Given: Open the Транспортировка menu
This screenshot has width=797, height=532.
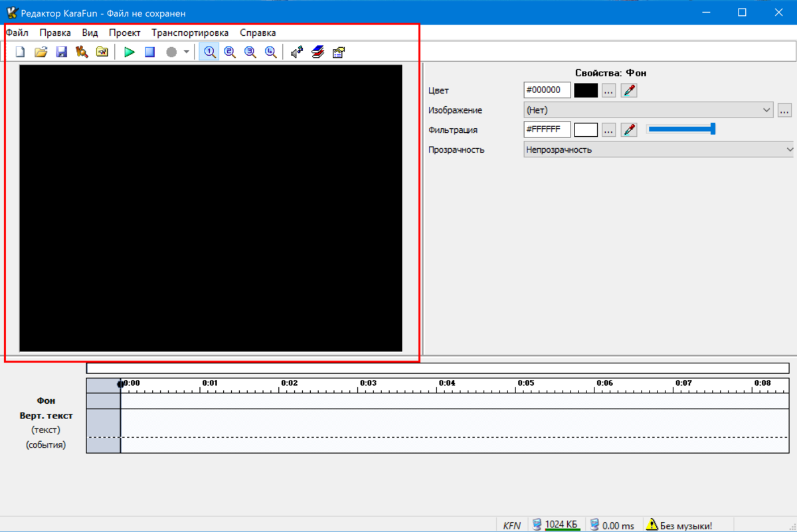Looking at the screenshot, I should 190,33.
